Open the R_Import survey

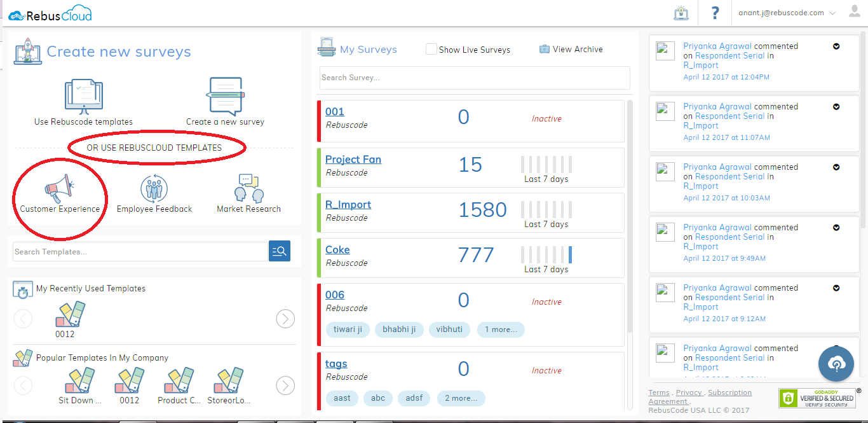pos(348,205)
